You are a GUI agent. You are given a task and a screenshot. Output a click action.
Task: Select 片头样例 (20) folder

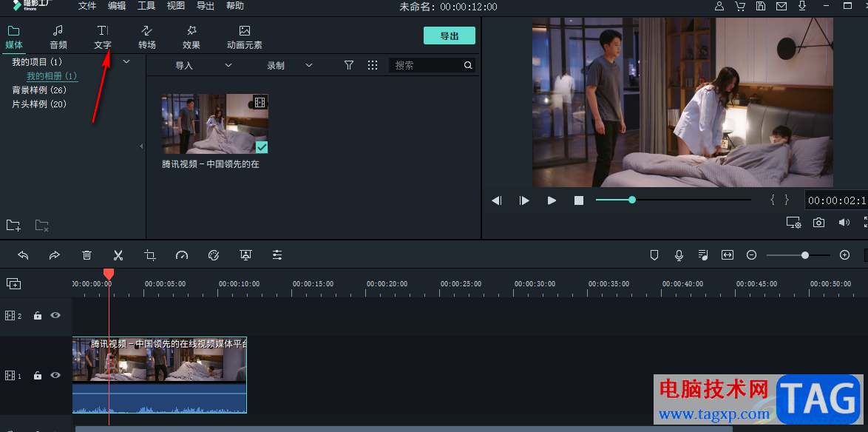tap(39, 104)
